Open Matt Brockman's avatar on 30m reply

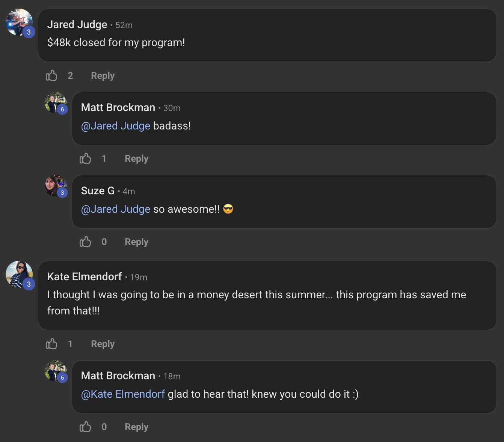pos(55,102)
